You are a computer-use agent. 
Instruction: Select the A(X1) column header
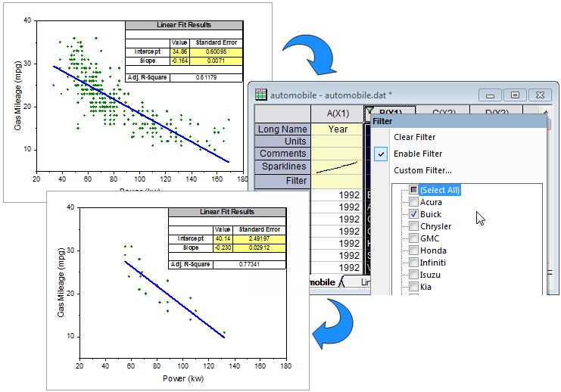(338, 114)
